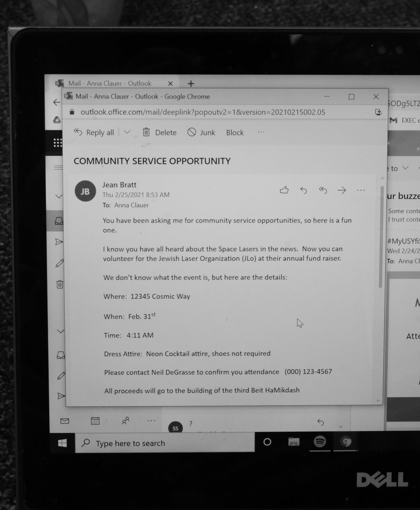The width and height of the screenshot is (420, 510).
Task: Open the upper Sent Items icon in the sidebar
Action: point(59,242)
